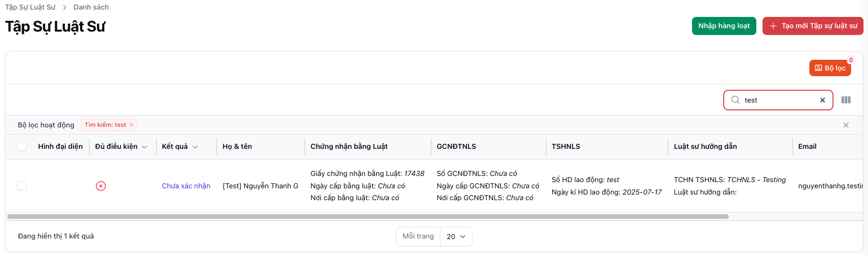The height and width of the screenshot is (256, 868).
Task: Click the search magnifier icon
Action: 735,100
